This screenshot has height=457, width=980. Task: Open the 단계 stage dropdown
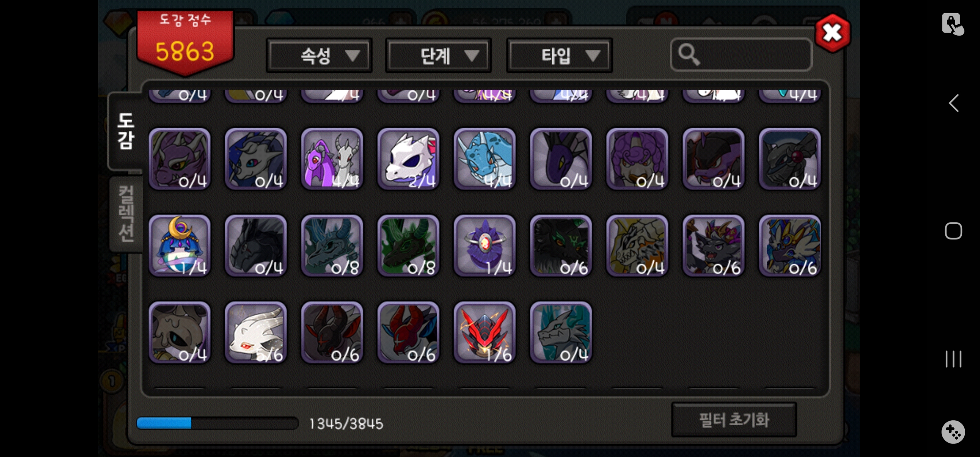coord(438,55)
